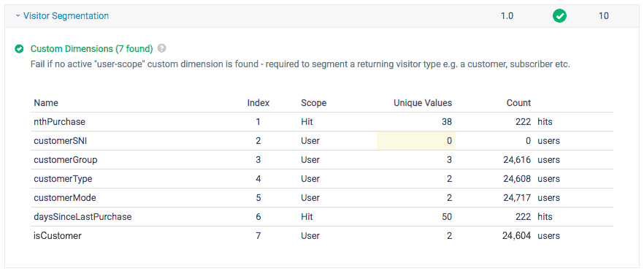Sort by the Index column header
644x274 pixels.
(x=258, y=103)
